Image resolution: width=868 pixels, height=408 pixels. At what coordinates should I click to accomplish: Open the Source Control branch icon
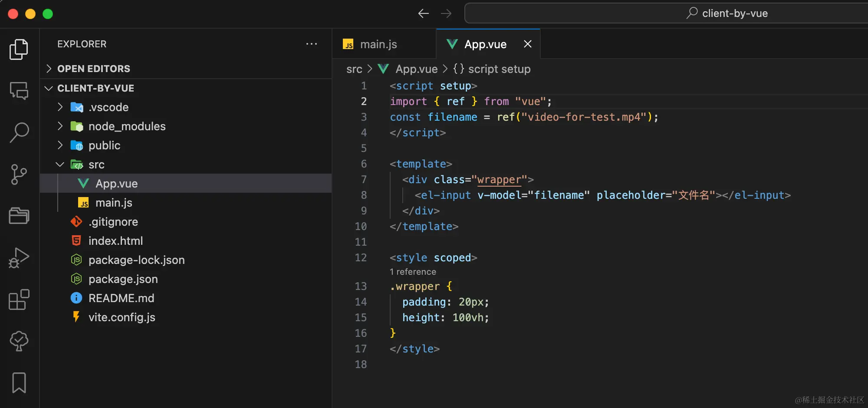click(x=19, y=174)
